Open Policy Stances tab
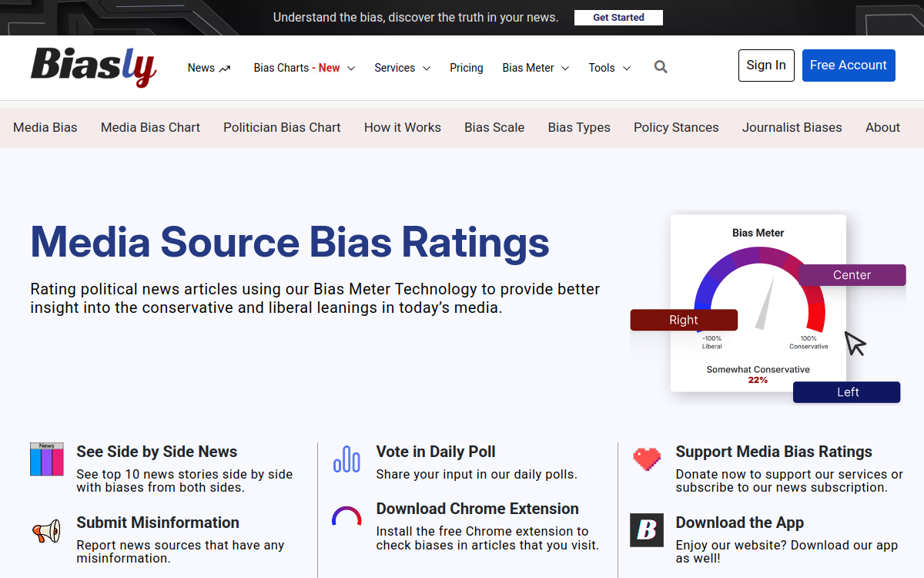 (x=676, y=127)
